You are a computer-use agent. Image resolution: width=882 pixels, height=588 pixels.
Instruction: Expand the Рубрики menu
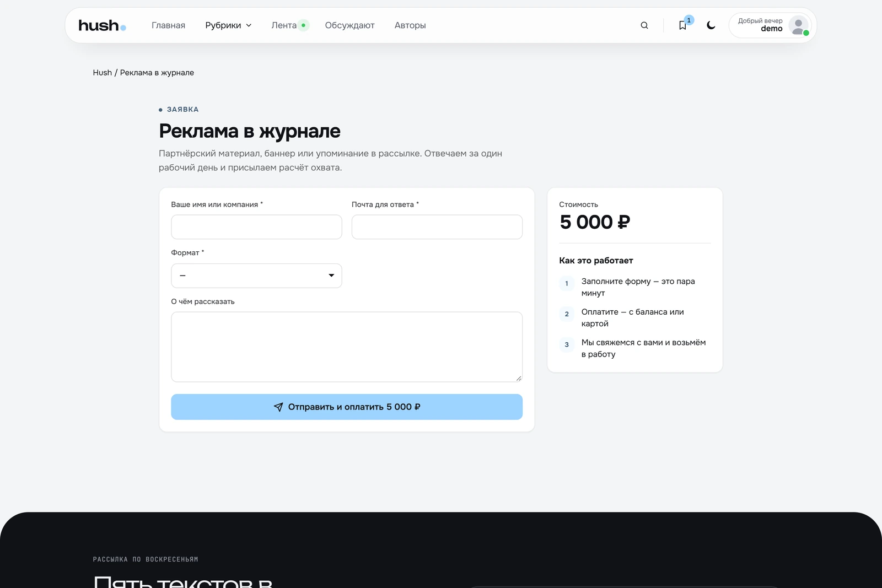(228, 25)
